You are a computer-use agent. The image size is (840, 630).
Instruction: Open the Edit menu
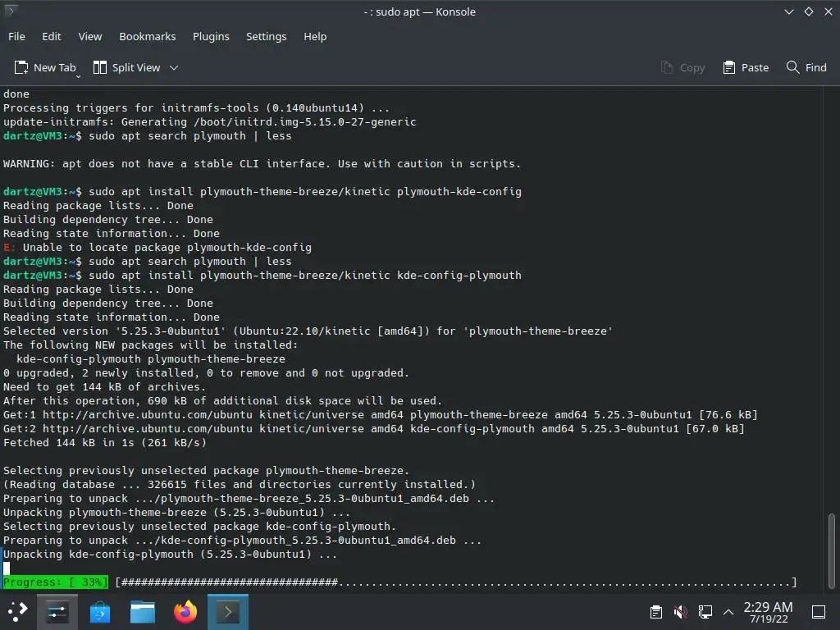click(x=52, y=36)
